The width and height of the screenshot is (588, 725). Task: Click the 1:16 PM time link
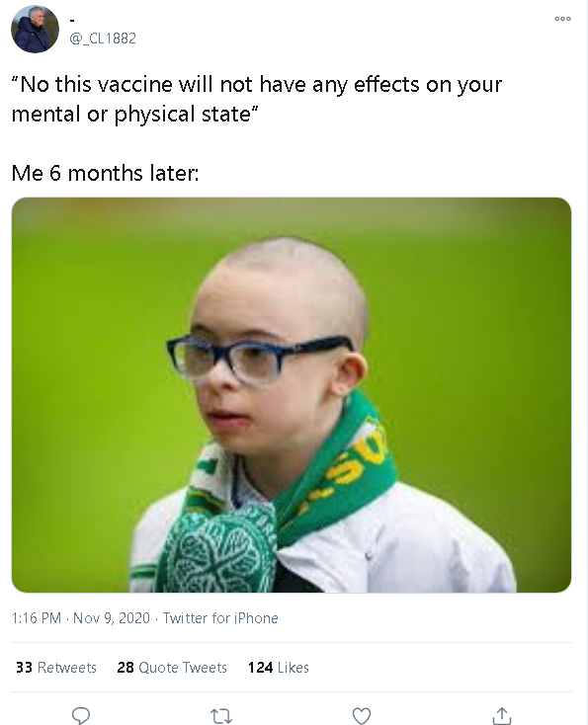37,617
